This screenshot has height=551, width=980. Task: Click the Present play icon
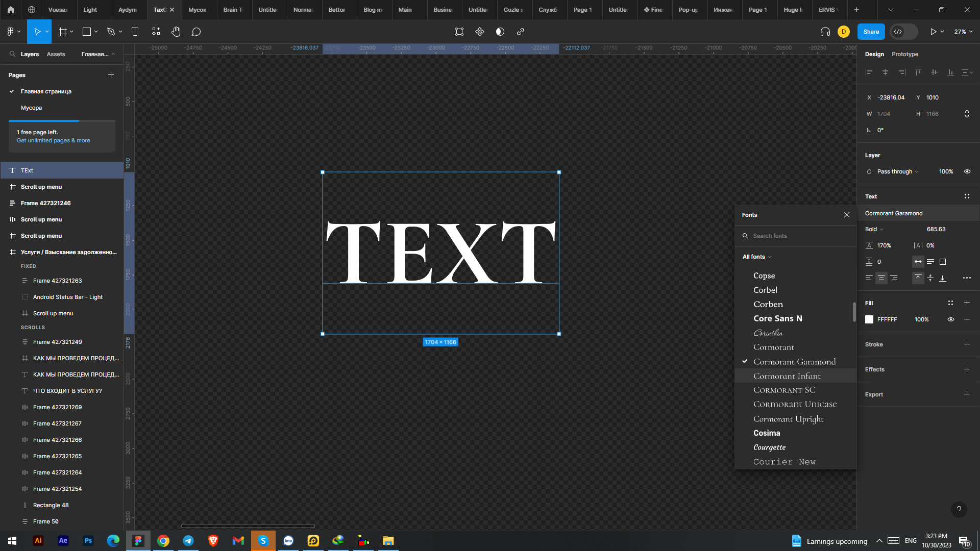(933, 32)
